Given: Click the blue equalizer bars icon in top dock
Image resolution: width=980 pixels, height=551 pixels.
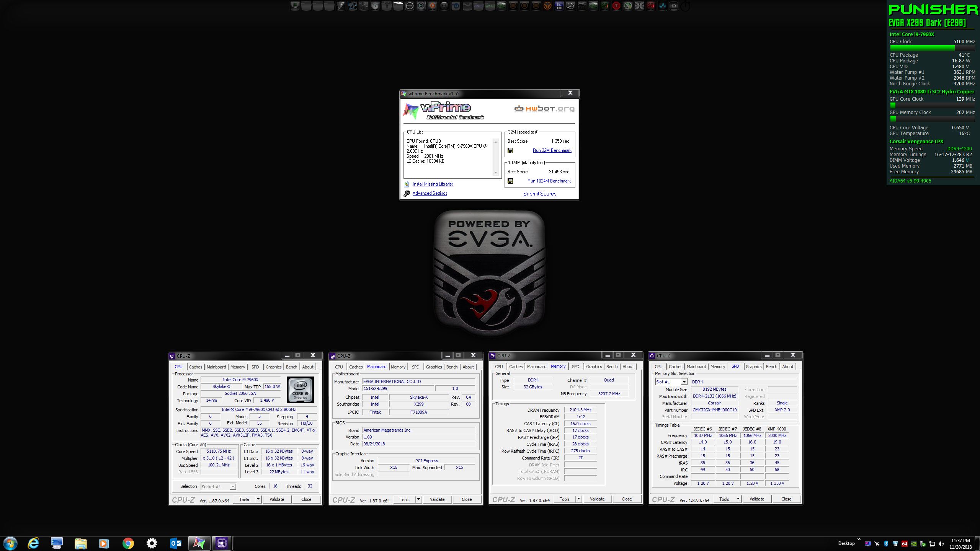Looking at the screenshot, I should click(559, 6).
